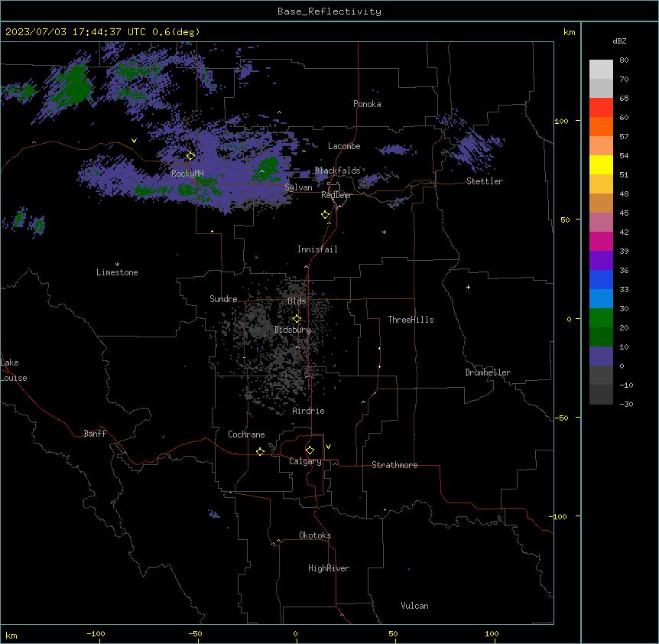Click the green echo core northwest of RockyMH

click(x=76, y=87)
